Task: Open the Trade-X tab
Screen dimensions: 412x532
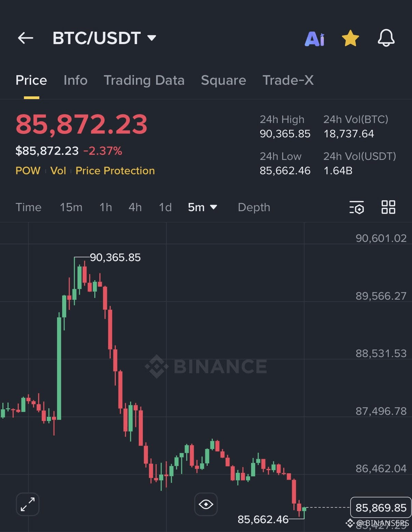Action: (x=288, y=80)
